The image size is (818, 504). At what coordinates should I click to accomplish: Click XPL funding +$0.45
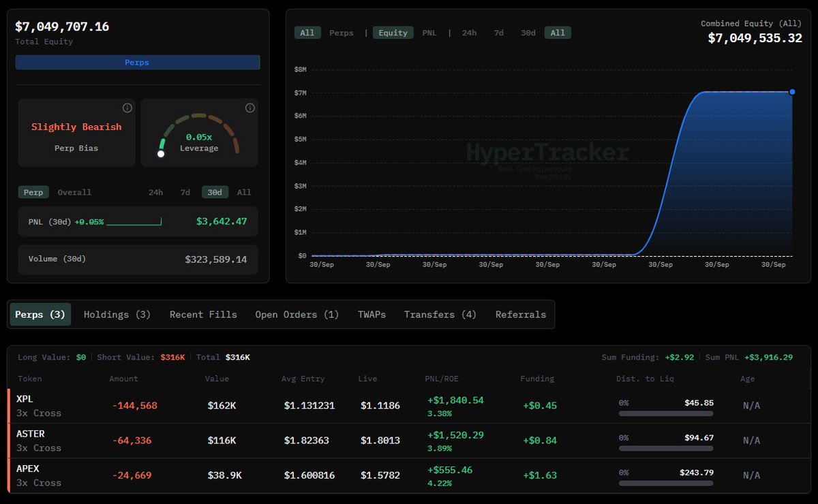point(540,406)
